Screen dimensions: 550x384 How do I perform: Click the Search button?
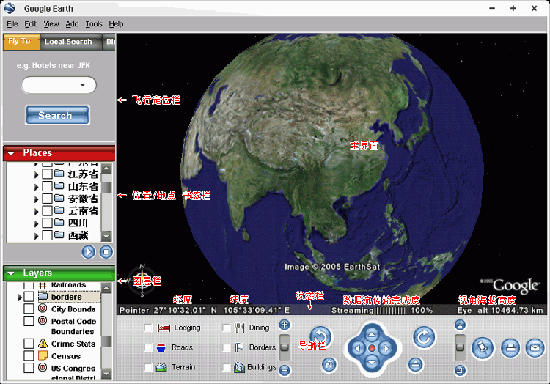[57, 115]
